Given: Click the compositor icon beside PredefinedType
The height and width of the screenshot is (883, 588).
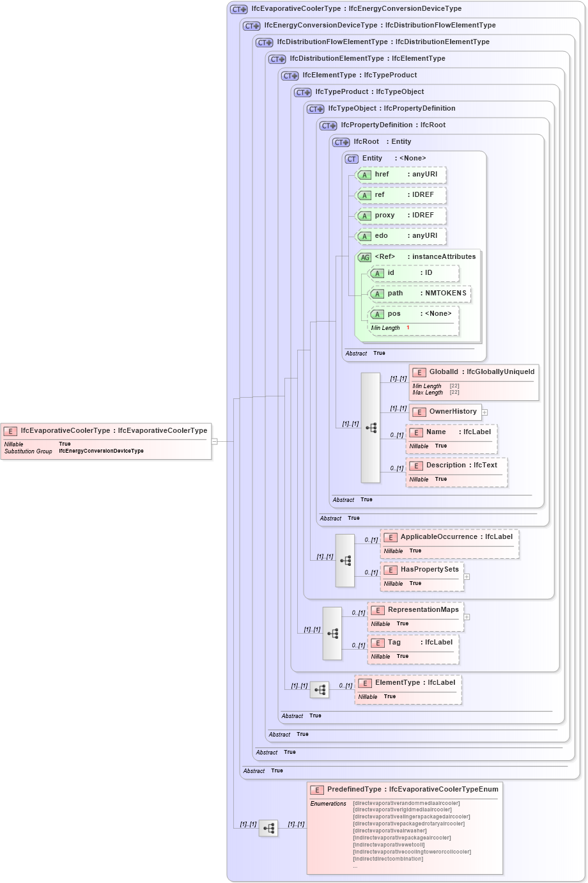Looking at the screenshot, I should click(x=268, y=827).
